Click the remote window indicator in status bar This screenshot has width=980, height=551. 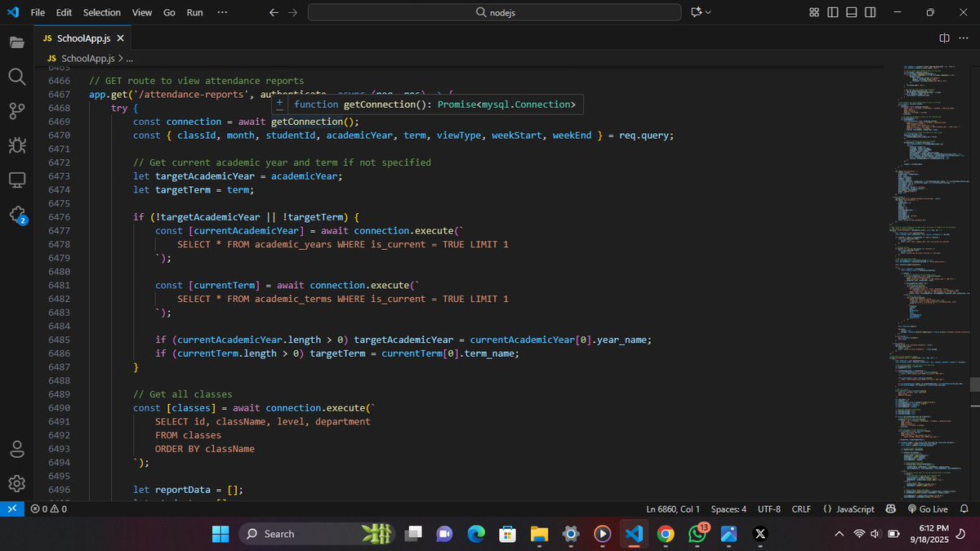pos(12,509)
